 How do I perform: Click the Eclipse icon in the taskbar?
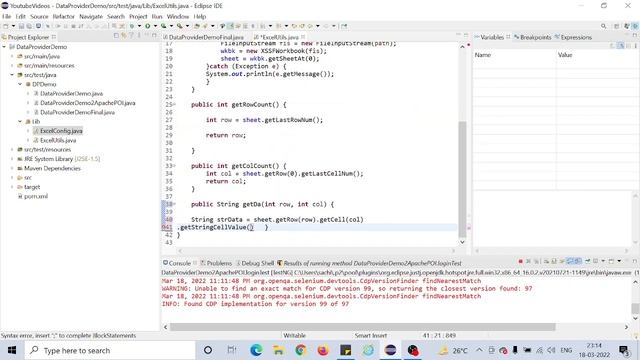pyautogui.click(x=390, y=350)
